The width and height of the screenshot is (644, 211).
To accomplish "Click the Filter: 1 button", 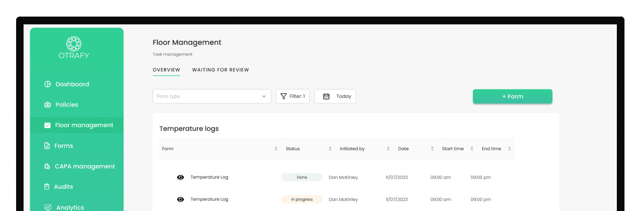I will [293, 96].
